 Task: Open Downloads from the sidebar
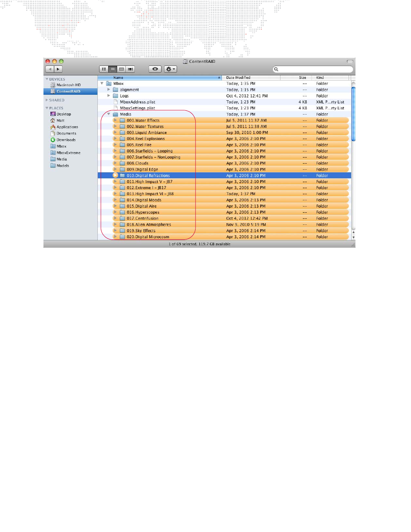(x=63, y=140)
